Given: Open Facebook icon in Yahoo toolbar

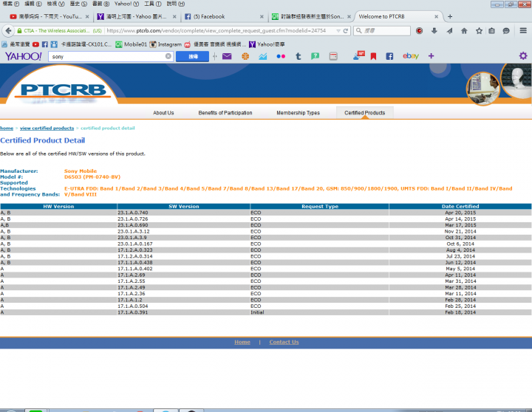Looking at the screenshot, I should pos(389,56).
